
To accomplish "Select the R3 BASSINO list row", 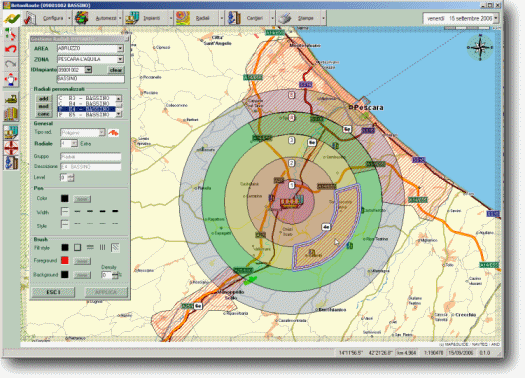I will (86, 98).
